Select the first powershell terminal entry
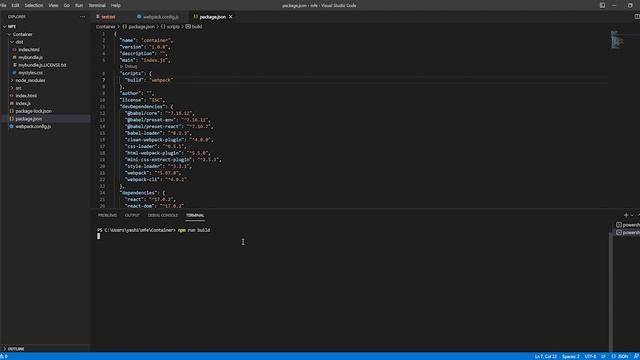Image resolution: width=640 pixels, height=360 pixels. 628,225
